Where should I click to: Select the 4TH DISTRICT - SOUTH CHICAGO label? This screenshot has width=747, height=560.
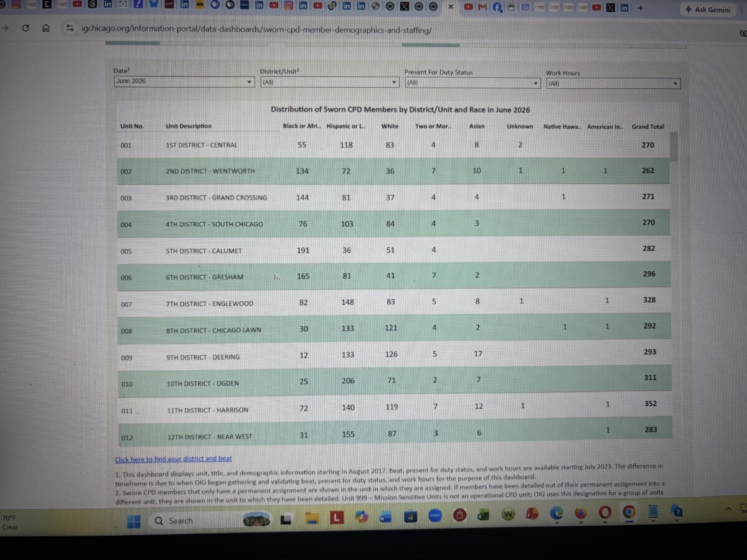[x=214, y=225]
